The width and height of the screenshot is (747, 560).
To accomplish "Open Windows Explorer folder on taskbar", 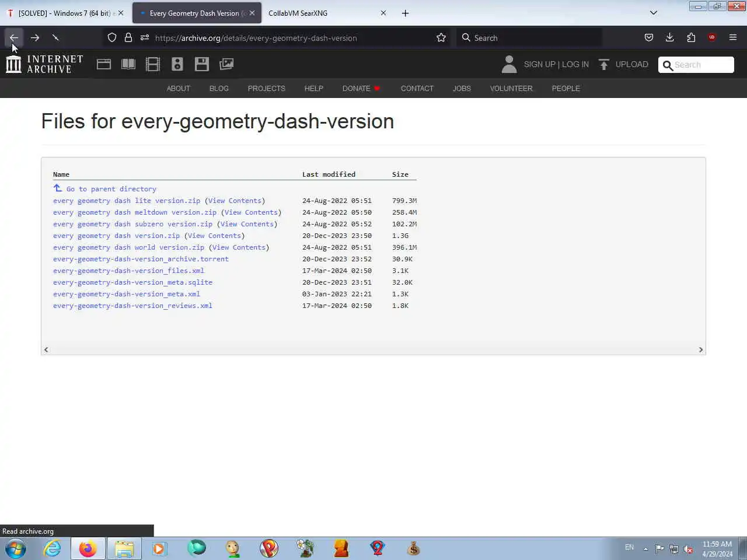I will point(124,548).
